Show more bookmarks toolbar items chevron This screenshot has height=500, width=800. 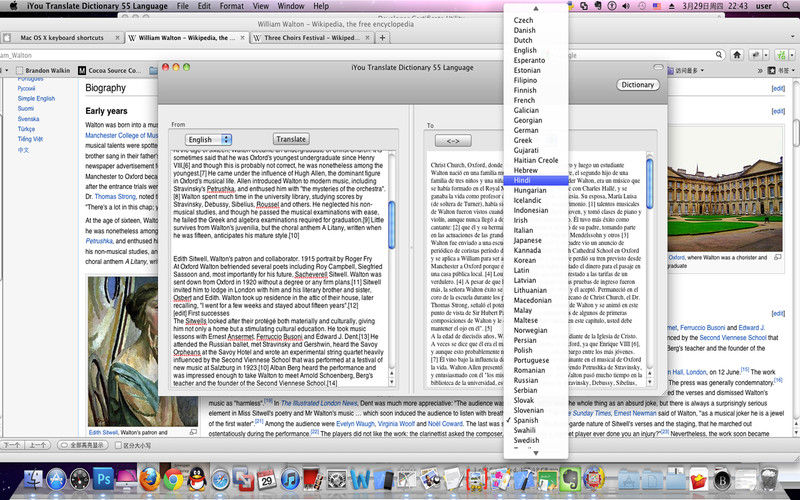(x=760, y=70)
